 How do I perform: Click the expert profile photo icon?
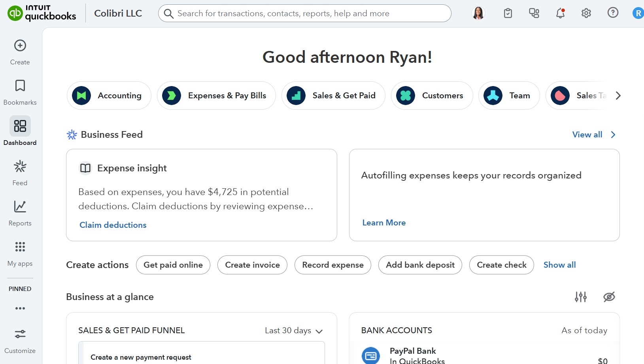478,13
